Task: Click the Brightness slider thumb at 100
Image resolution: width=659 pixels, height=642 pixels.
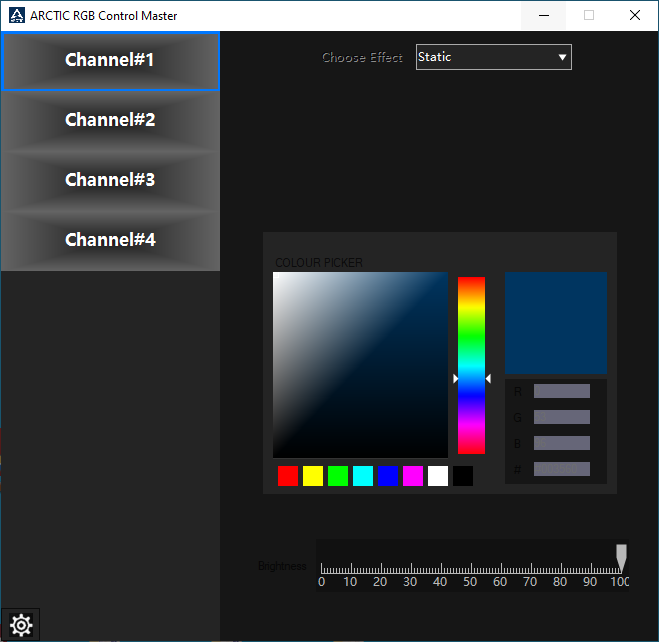Action: click(621, 558)
